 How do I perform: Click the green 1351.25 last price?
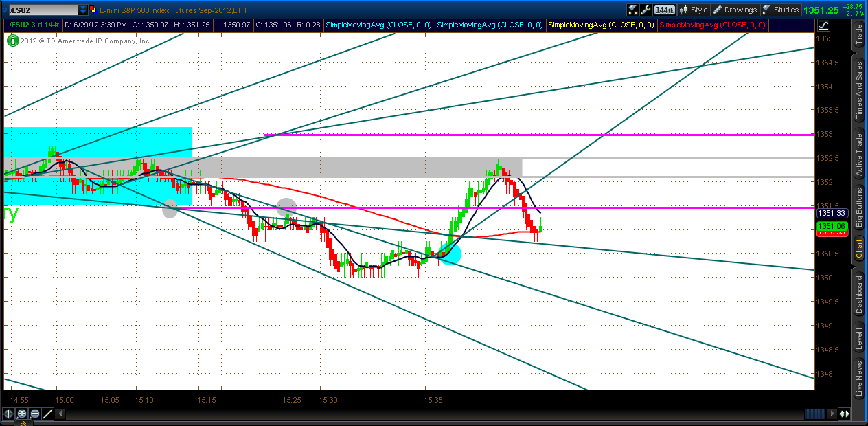tap(822, 10)
